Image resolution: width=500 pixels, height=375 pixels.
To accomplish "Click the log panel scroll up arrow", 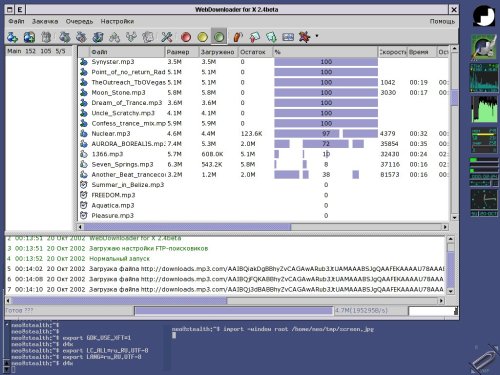I will click(450, 239).
